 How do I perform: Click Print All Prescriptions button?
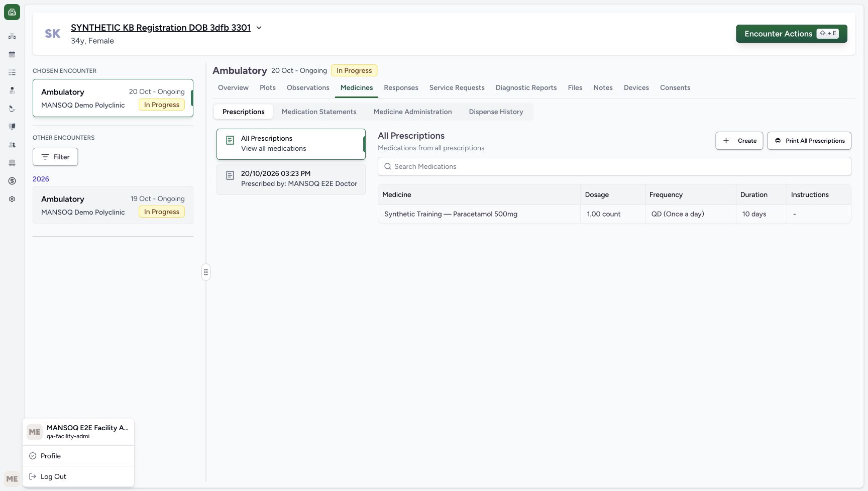pyautogui.click(x=809, y=141)
